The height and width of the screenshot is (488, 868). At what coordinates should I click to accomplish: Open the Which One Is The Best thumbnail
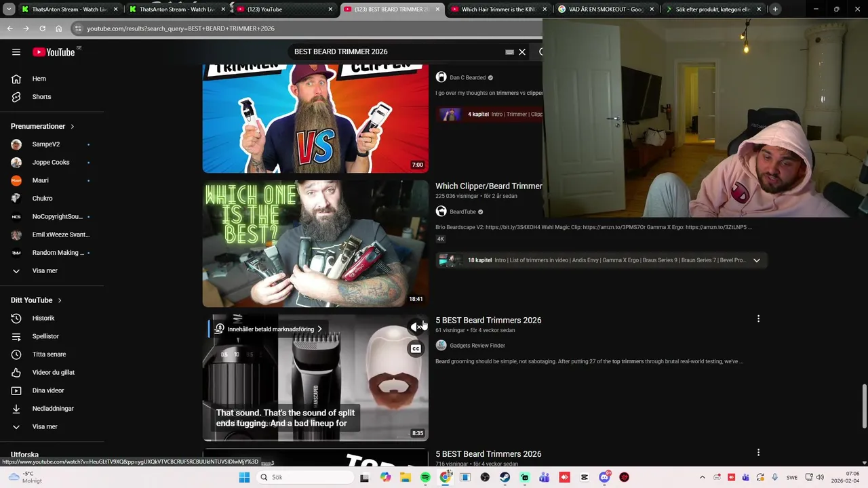pos(315,243)
